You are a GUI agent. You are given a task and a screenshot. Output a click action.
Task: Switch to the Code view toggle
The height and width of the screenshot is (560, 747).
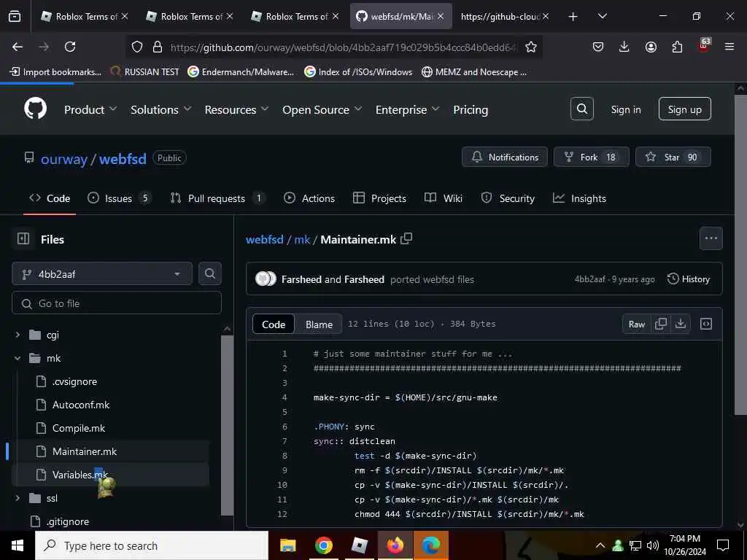274,324
